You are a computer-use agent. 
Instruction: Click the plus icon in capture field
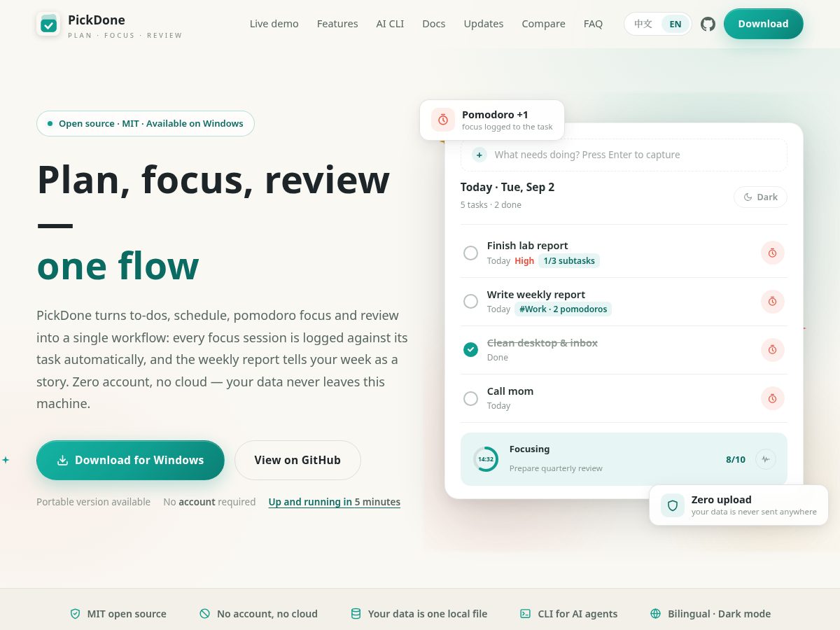479,155
